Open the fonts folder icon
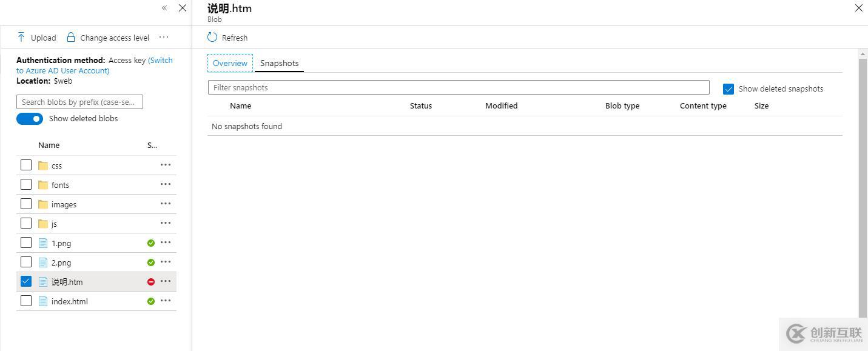The height and width of the screenshot is (351, 868). [43, 185]
